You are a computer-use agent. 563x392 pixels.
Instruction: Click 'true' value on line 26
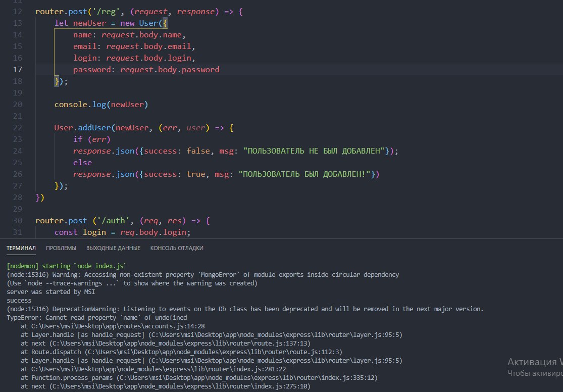coord(196,174)
